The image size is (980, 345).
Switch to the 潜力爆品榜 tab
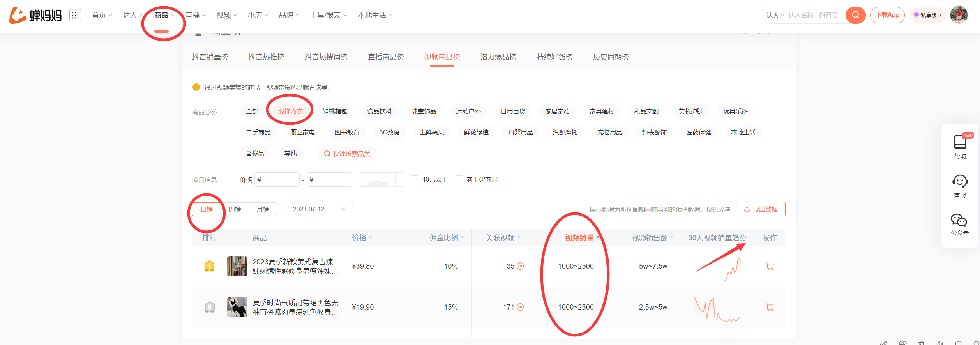pos(498,57)
